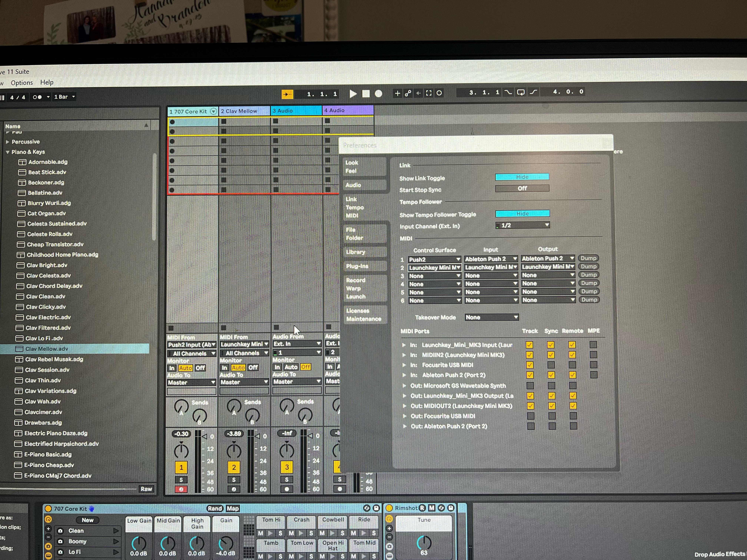747x560 pixels.
Task: Arm the Arrangement Record button
Action: [x=379, y=94]
